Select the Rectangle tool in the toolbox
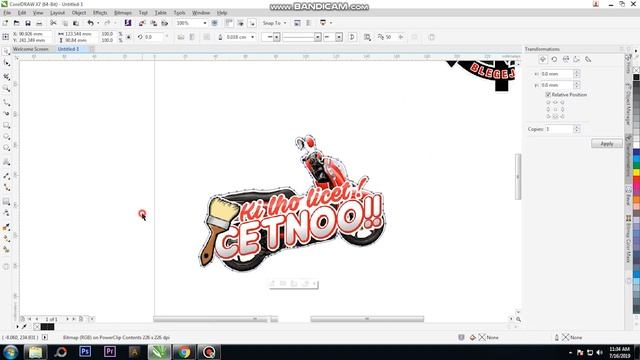Screen dimensions: 640x360 [x=6, y=125]
